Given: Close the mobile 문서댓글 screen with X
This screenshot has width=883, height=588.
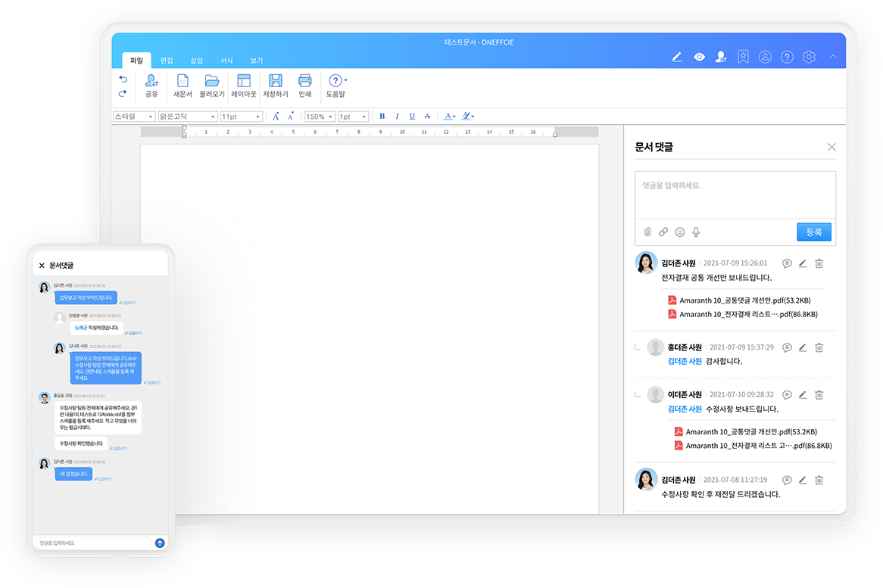Looking at the screenshot, I should coord(42,266).
